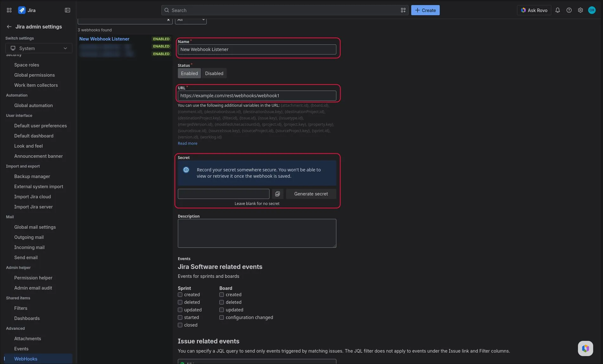Check Sprint deleted checkbox

click(x=180, y=302)
